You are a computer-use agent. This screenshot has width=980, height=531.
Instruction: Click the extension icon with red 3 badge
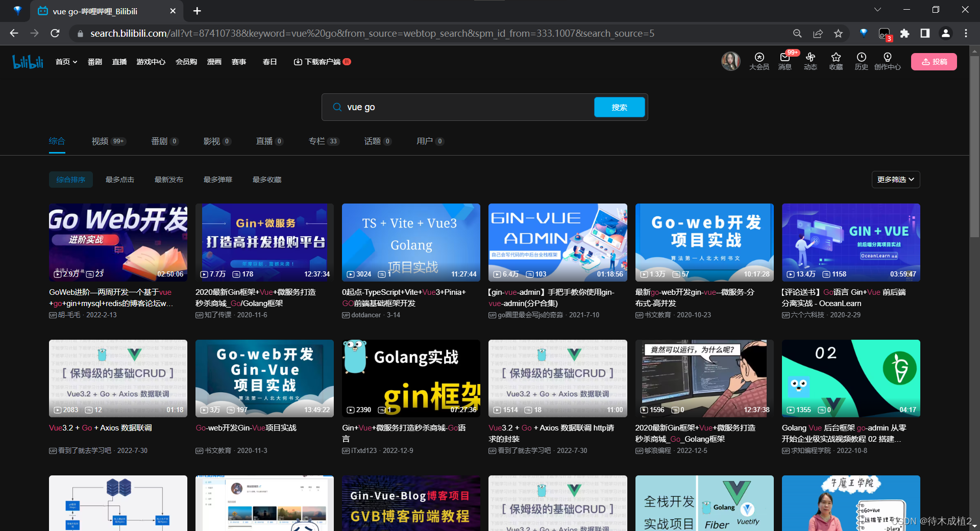tap(885, 34)
